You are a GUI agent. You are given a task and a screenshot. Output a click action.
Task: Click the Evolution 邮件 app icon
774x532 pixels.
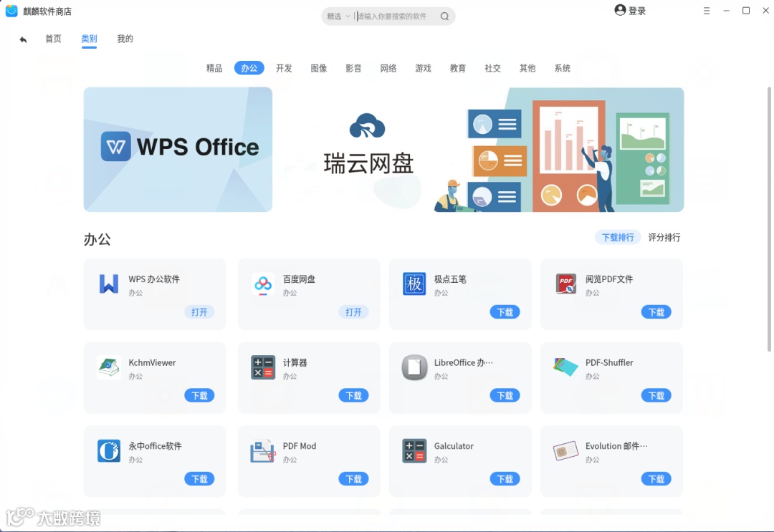pos(565,450)
